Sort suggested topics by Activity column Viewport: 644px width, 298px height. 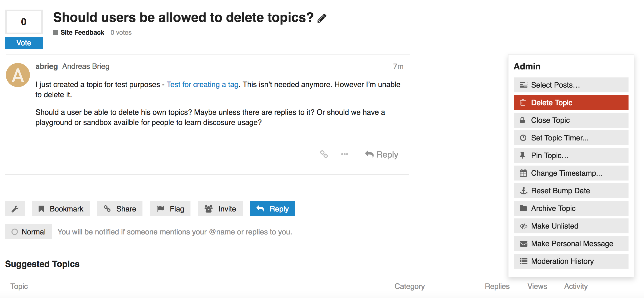pos(576,286)
